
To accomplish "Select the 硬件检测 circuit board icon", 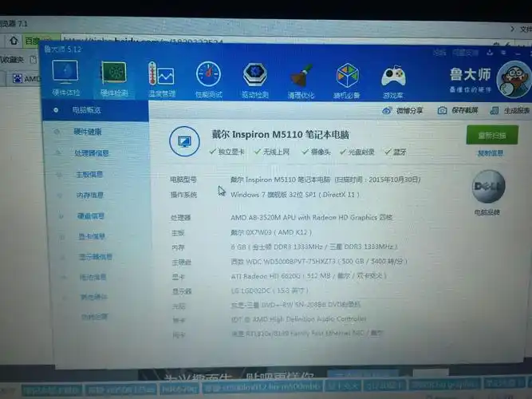I will (x=114, y=73).
